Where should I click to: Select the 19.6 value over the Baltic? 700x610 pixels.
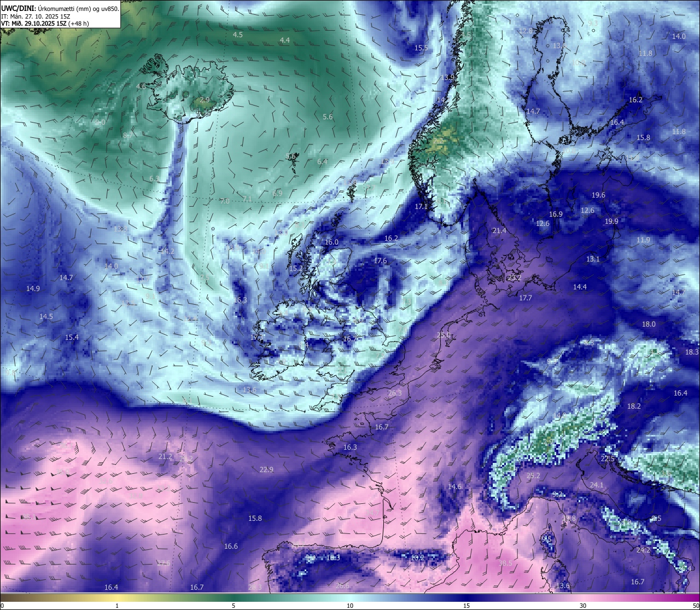tap(598, 195)
